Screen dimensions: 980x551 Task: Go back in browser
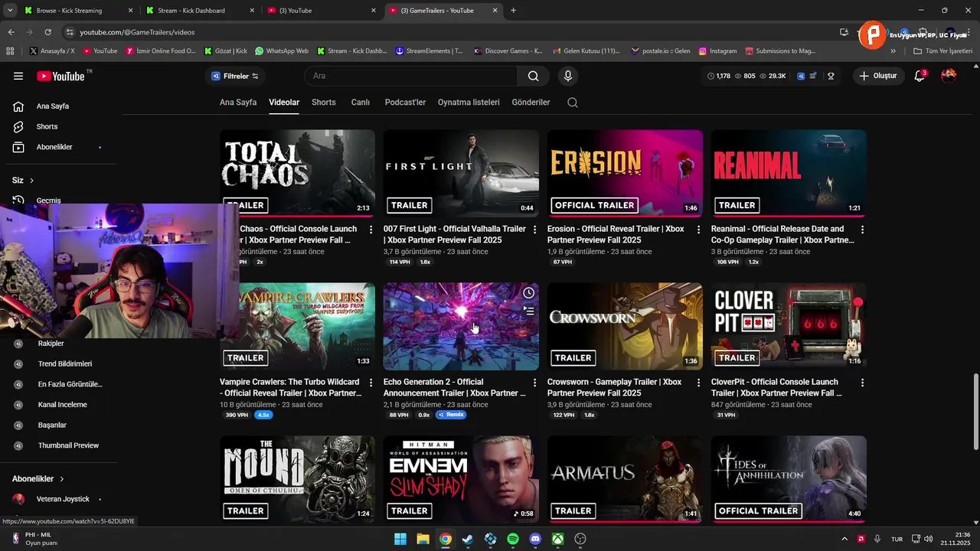pyautogui.click(x=11, y=32)
